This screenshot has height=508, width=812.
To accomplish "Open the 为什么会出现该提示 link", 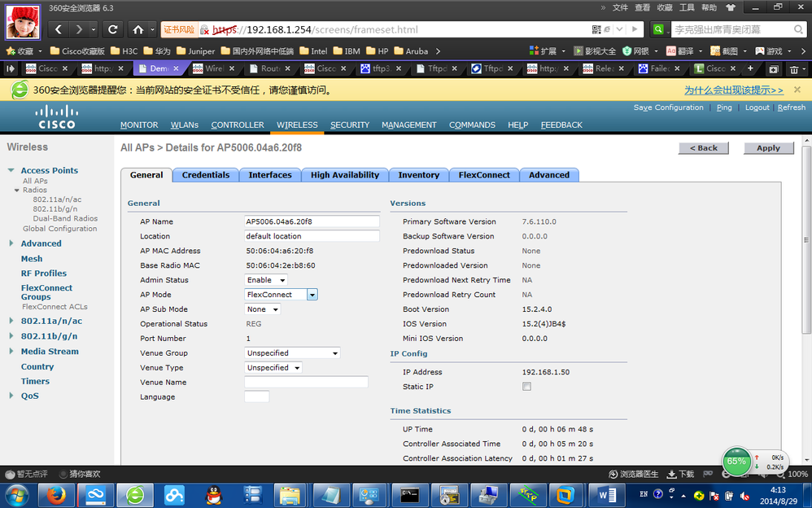I will [734, 90].
